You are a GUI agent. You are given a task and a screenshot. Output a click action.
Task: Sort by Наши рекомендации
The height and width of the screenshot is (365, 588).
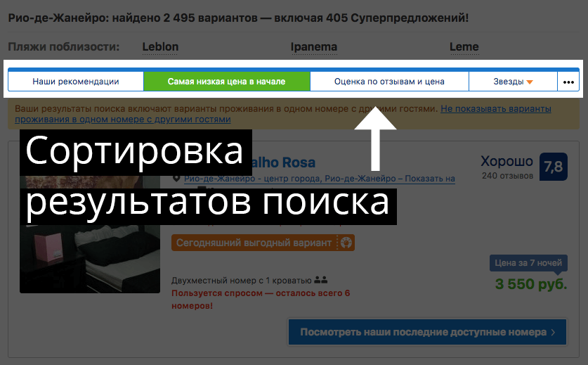click(x=76, y=82)
